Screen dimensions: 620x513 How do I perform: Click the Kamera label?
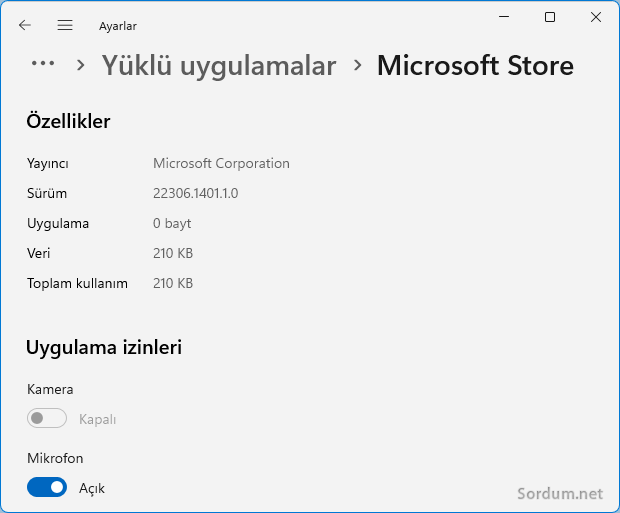pos(50,390)
